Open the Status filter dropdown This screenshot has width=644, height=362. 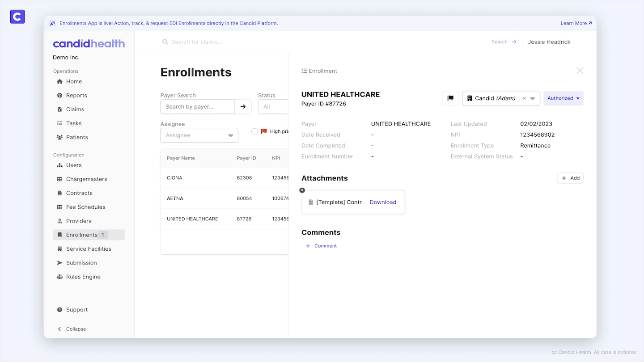(273, 107)
